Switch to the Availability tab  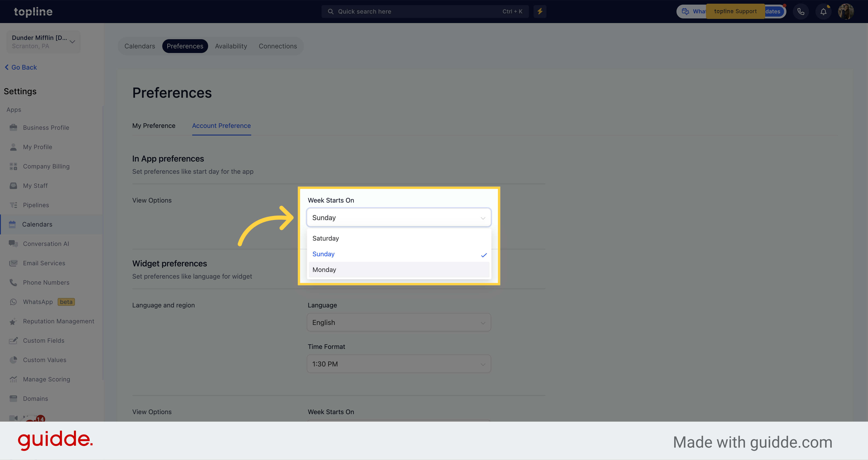pyautogui.click(x=231, y=46)
